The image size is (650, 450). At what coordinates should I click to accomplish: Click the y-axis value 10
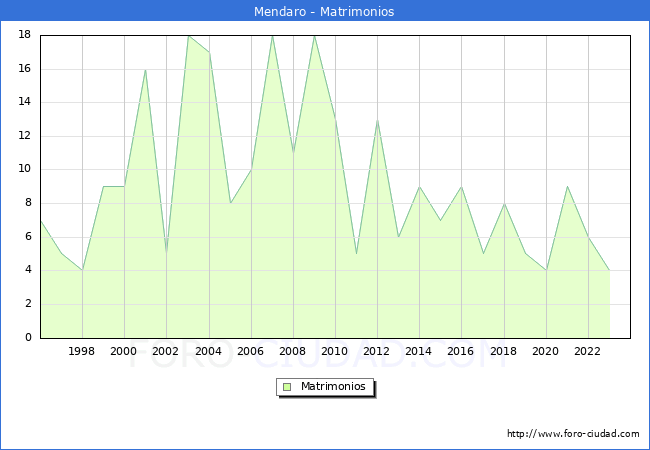pos(25,169)
